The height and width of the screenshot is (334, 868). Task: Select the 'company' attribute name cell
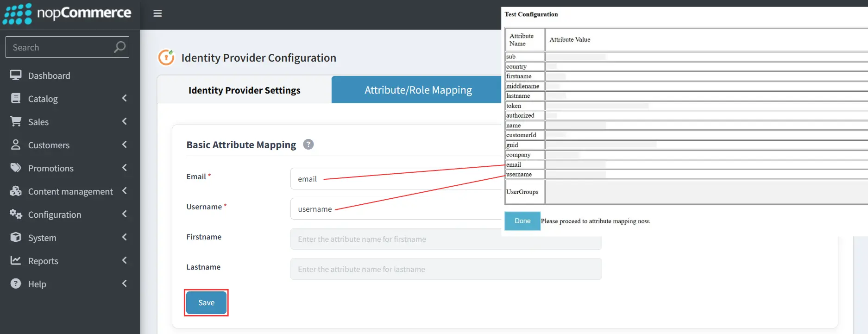click(525, 155)
